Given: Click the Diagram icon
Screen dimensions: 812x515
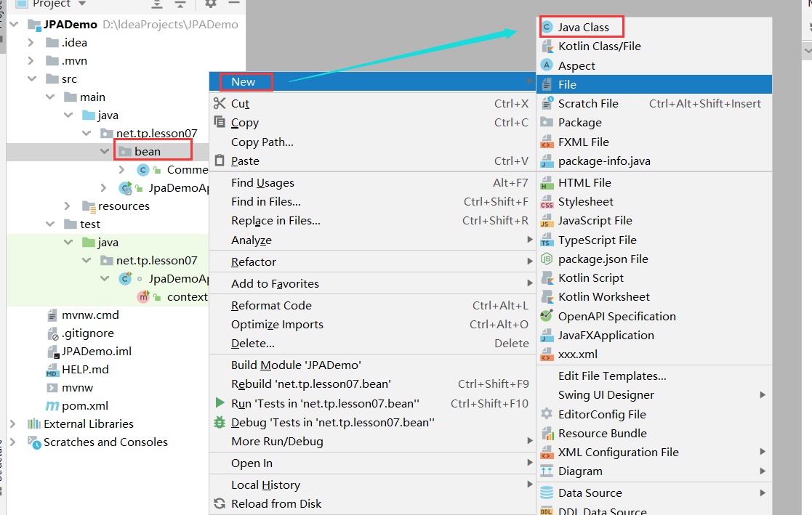Looking at the screenshot, I should pos(547,471).
